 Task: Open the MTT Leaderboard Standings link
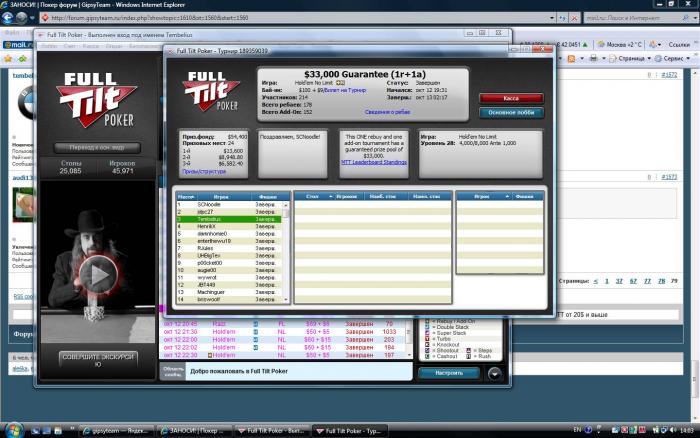point(374,162)
